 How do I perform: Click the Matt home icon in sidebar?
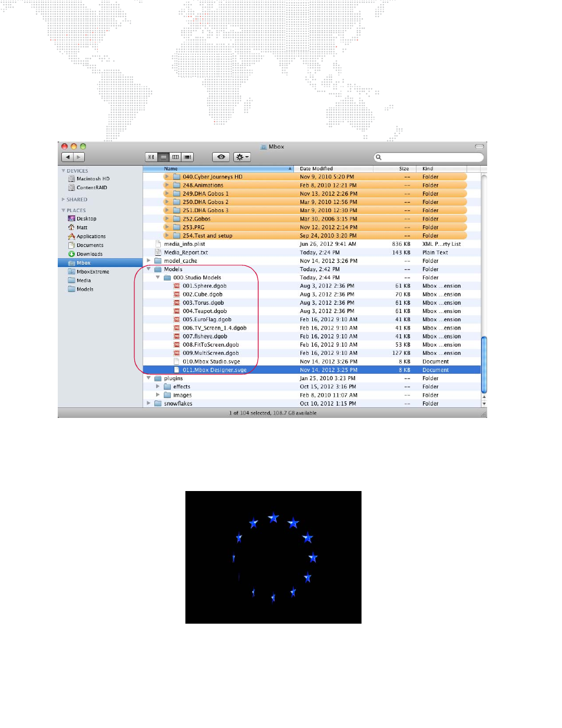71,228
